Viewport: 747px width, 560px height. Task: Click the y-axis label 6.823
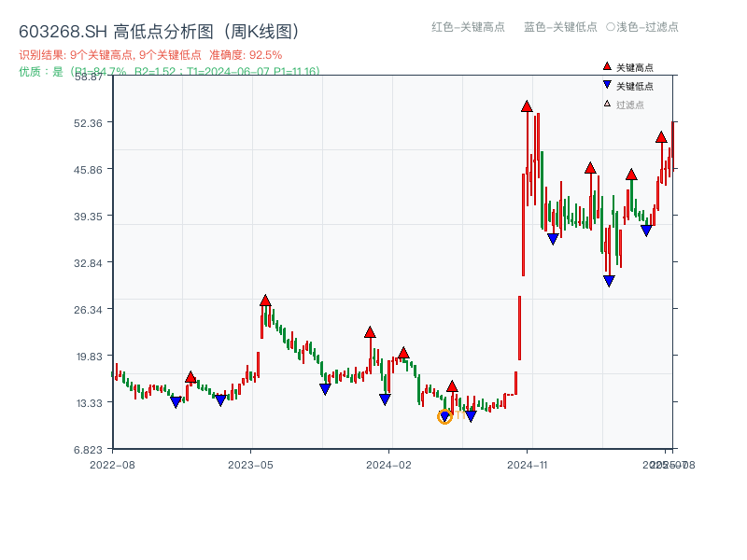88,450
